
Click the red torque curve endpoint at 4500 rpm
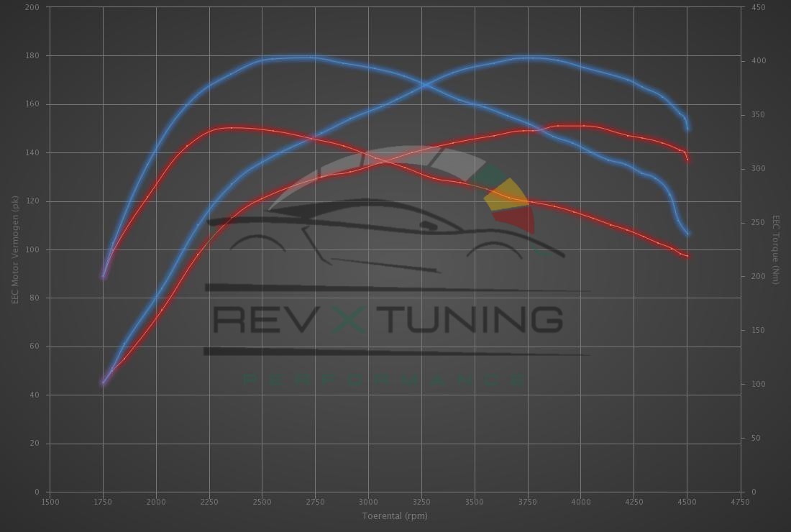tap(687, 256)
